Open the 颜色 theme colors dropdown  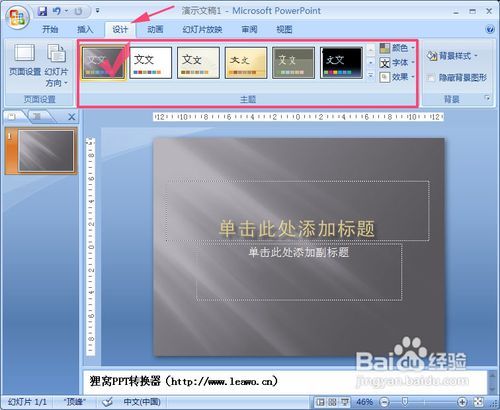pos(397,48)
